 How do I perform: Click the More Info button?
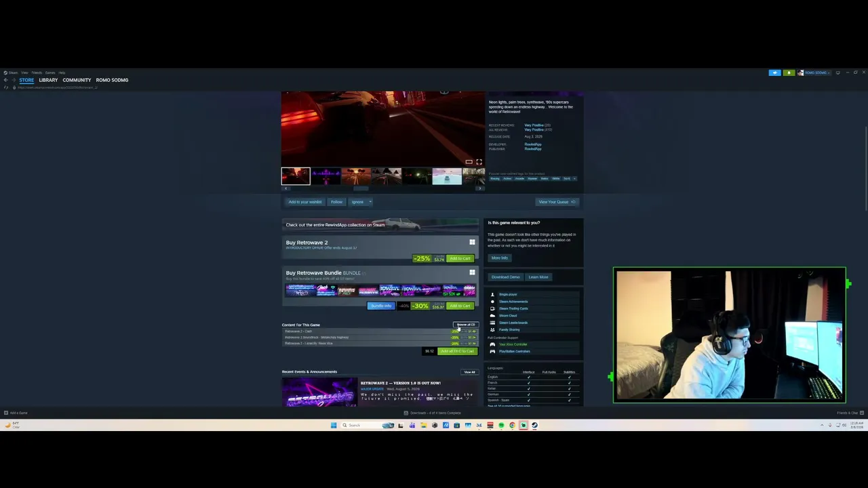coord(499,258)
